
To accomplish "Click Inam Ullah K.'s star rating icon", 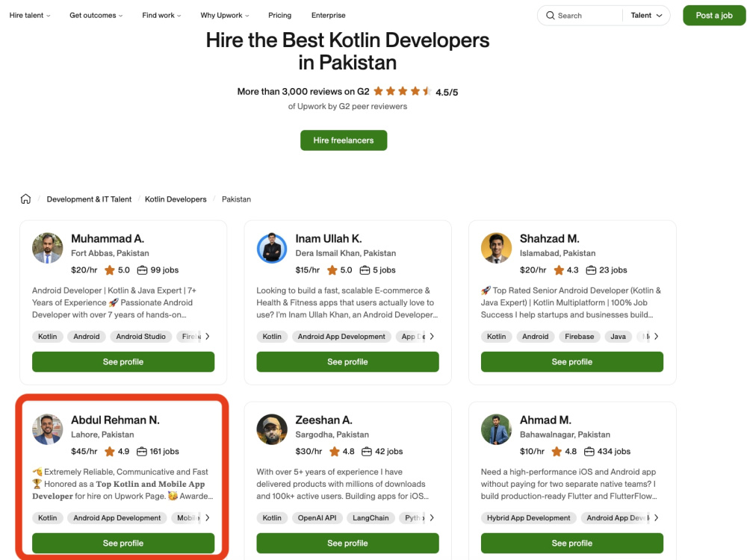I will tap(332, 270).
